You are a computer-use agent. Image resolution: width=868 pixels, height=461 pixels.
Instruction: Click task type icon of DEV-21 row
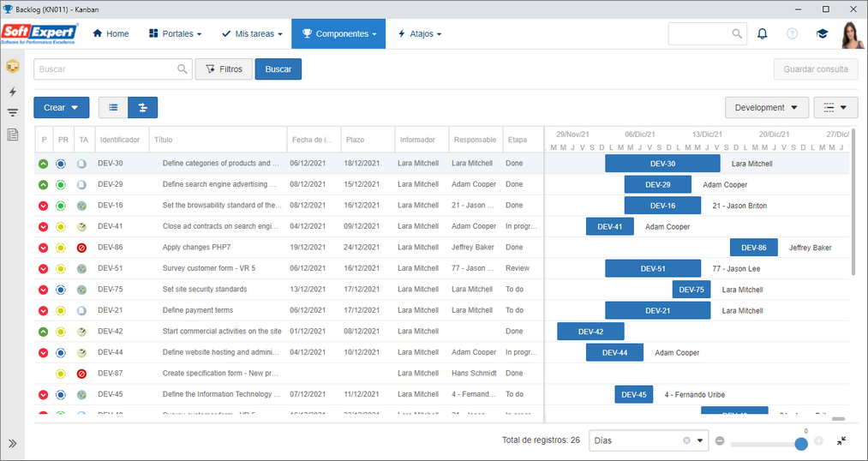[x=81, y=311]
